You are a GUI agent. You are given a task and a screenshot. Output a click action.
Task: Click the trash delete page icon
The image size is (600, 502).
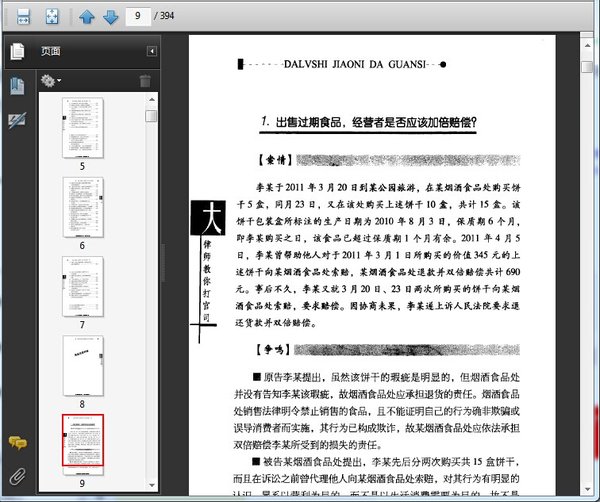point(145,80)
